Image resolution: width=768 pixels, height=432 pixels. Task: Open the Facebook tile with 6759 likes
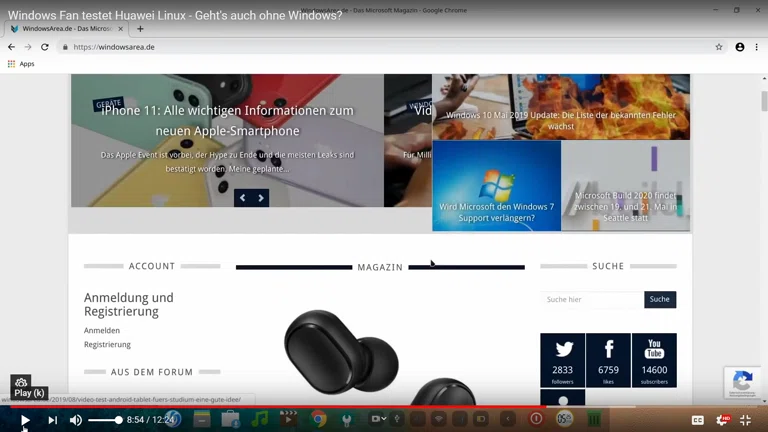(608, 360)
